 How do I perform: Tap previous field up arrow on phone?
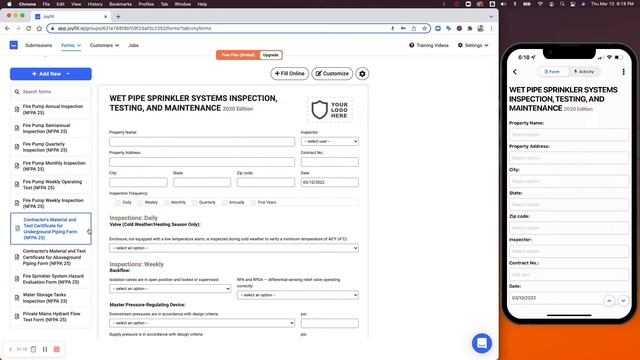[609, 301]
